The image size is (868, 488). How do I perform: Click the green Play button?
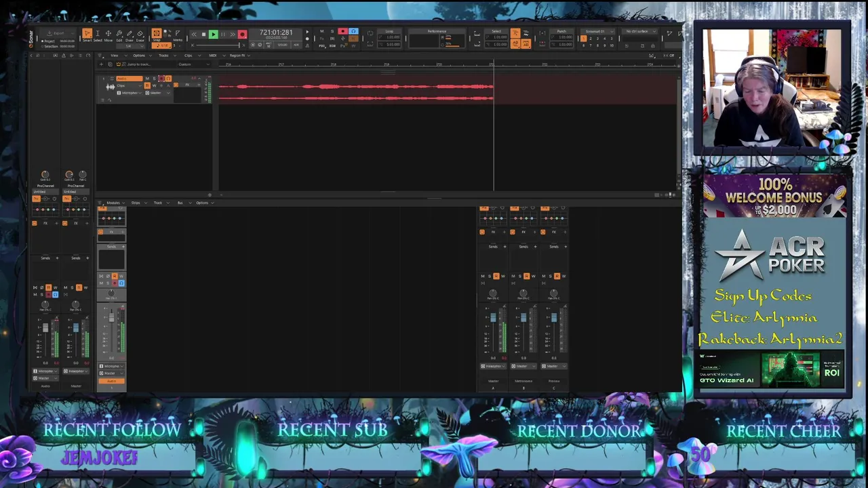[x=213, y=35]
